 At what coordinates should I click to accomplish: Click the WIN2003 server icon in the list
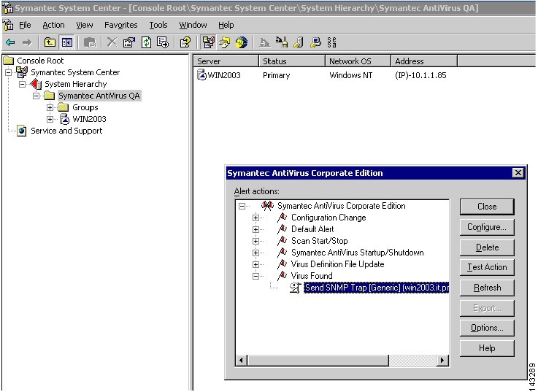point(201,74)
